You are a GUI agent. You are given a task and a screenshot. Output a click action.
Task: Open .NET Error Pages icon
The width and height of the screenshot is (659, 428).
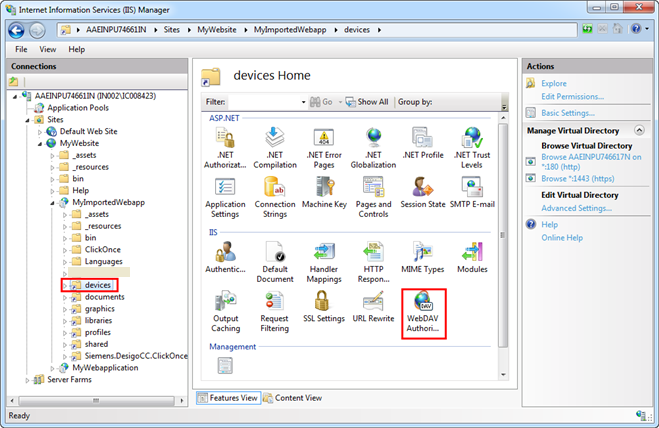323,145
